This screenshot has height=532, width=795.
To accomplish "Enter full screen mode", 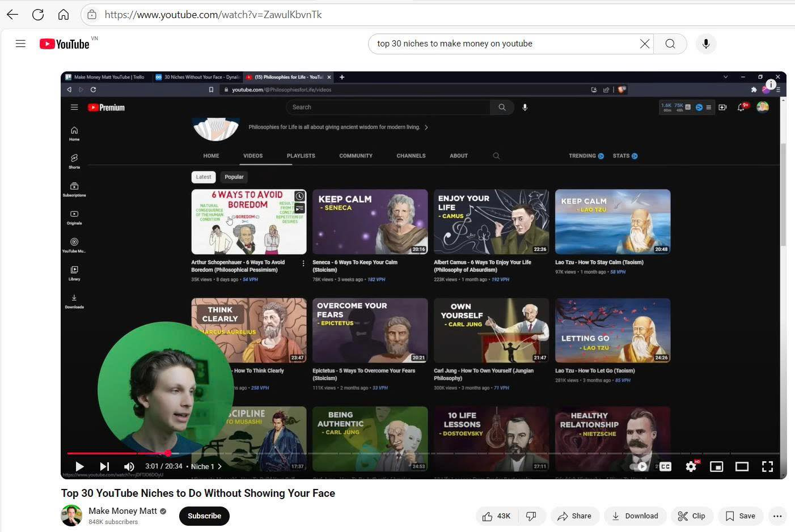I will (x=767, y=466).
